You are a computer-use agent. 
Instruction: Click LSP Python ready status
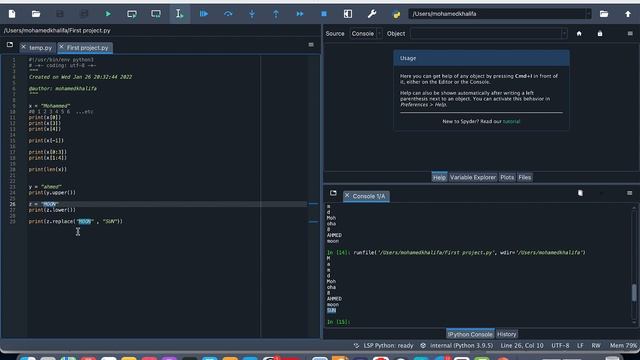pyautogui.click(x=384, y=345)
